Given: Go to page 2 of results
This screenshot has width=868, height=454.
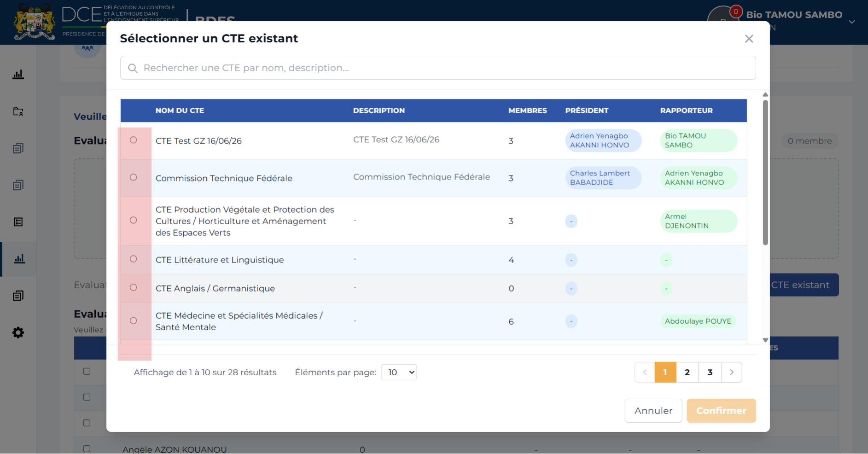Looking at the screenshot, I should (687, 372).
